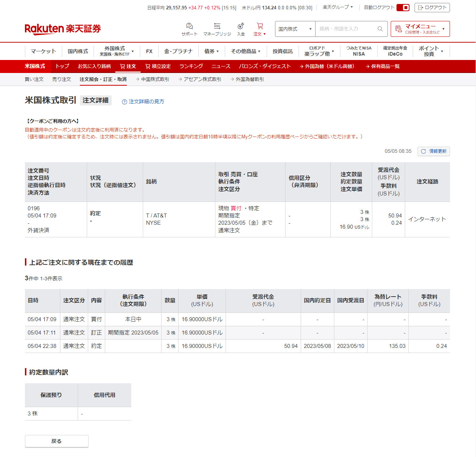Click the refresh info (情報更新) button

click(433, 151)
